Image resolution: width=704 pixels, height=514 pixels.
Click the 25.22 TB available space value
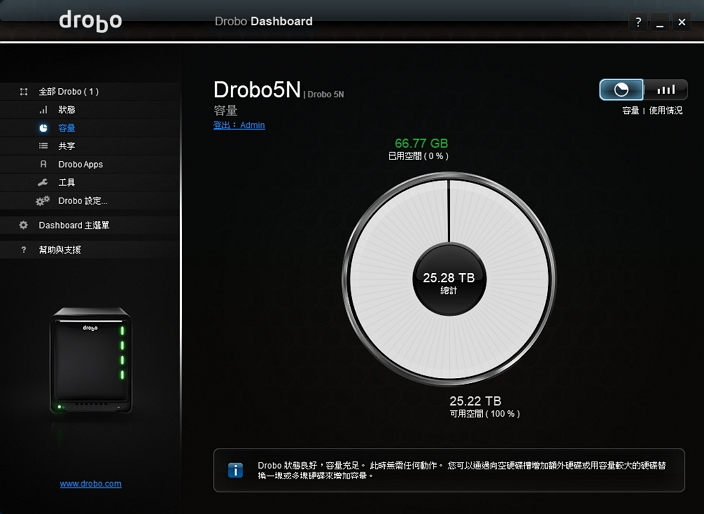[x=475, y=401]
